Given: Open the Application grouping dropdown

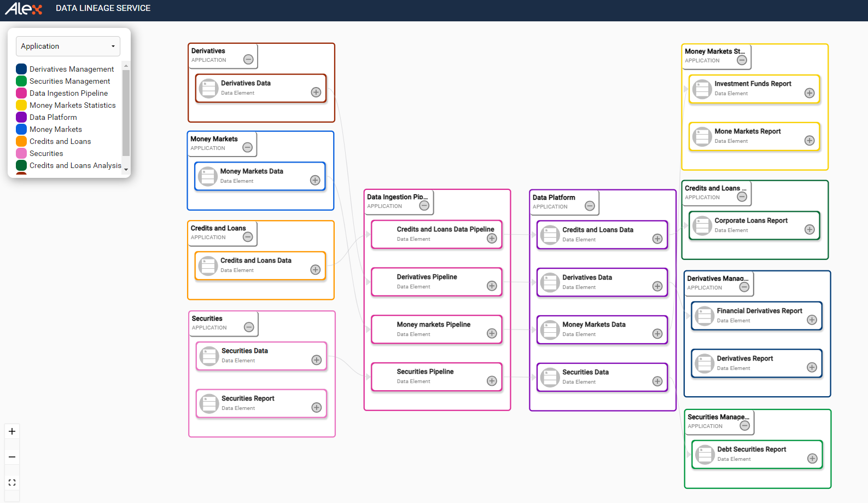Looking at the screenshot, I should click(x=68, y=46).
